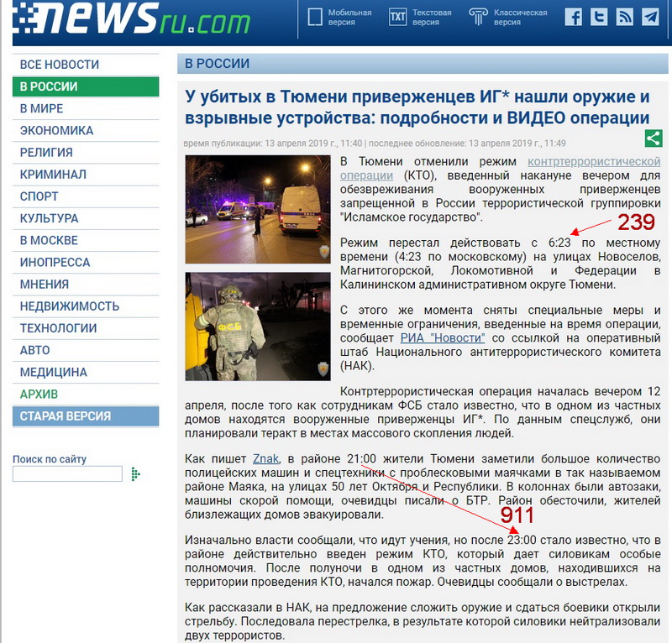Click the newsru.com logo
This screenshot has width=672, height=643.
coord(131,18)
